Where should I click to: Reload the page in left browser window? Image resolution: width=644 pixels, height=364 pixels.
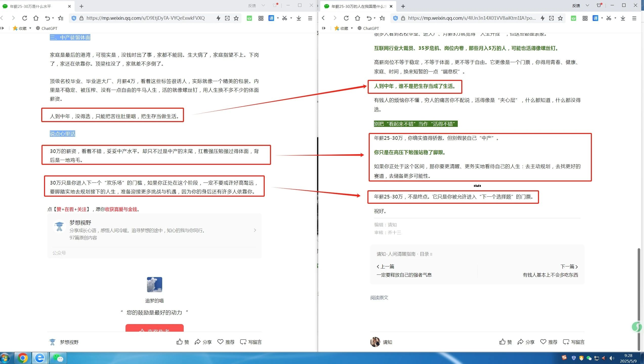coord(25,18)
